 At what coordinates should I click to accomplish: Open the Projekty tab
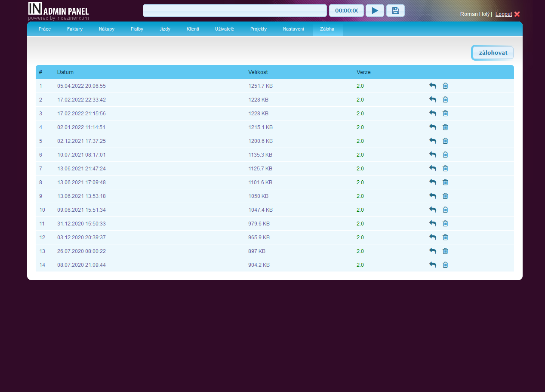pos(259,29)
